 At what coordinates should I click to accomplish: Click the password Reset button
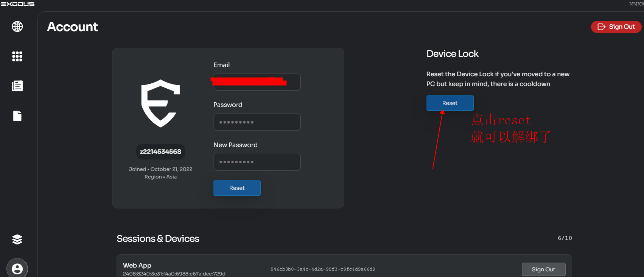pyautogui.click(x=237, y=188)
